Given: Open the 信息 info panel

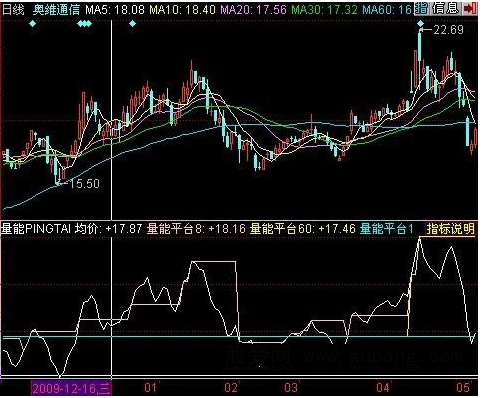Looking at the screenshot, I should pos(445,8).
